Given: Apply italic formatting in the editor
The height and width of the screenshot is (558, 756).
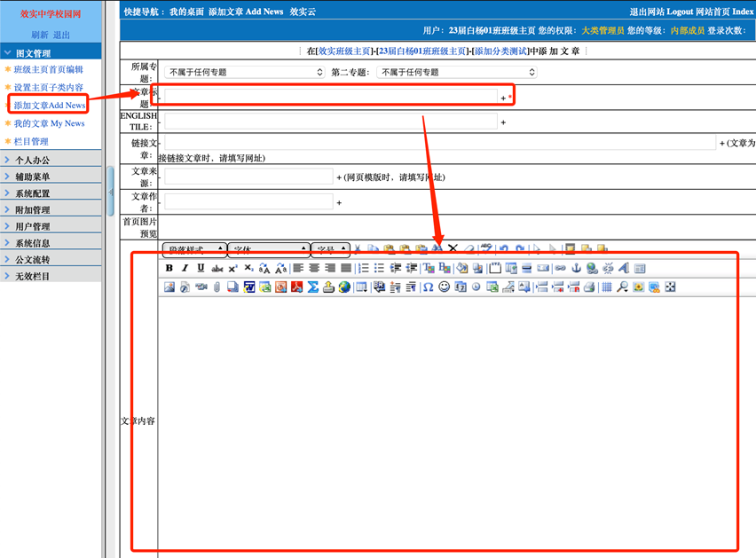Looking at the screenshot, I should point(185,268).
